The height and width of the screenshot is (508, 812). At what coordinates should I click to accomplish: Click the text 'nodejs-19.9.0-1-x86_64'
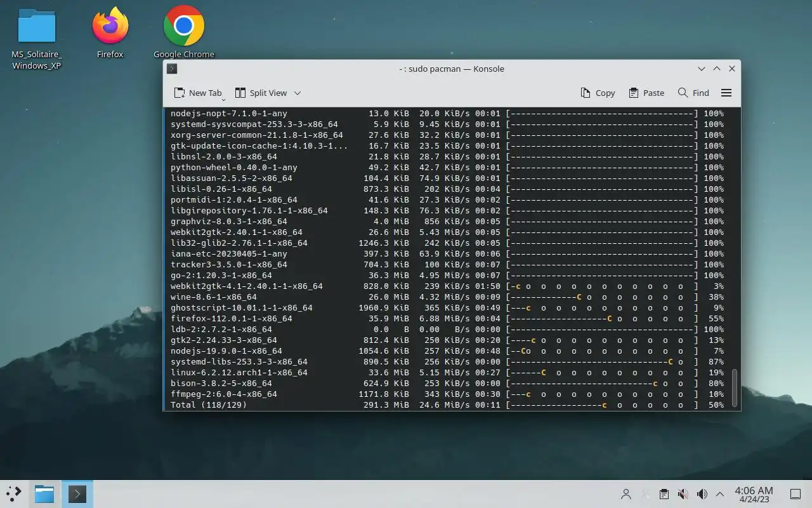pos(226,351)
